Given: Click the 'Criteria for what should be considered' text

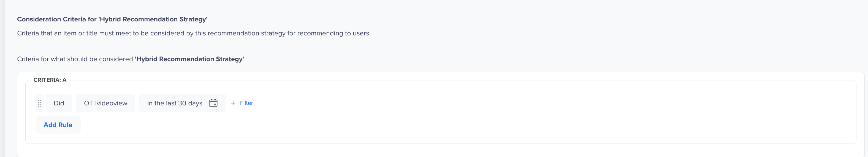Looking at the screenshot, I should 75,59.
